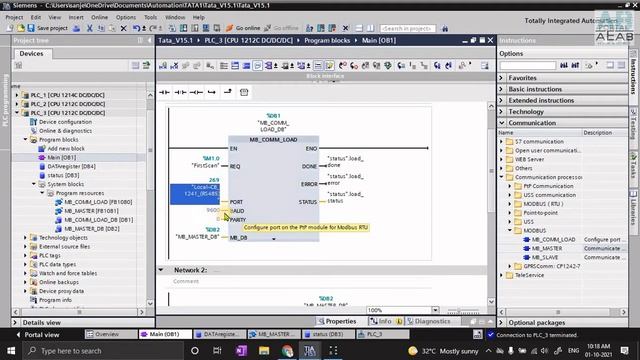The width and height of the screenshot is (640, 360).
Task: Toggle network comments on/off in editor toolbar
Action: click(x=318, y=65)
